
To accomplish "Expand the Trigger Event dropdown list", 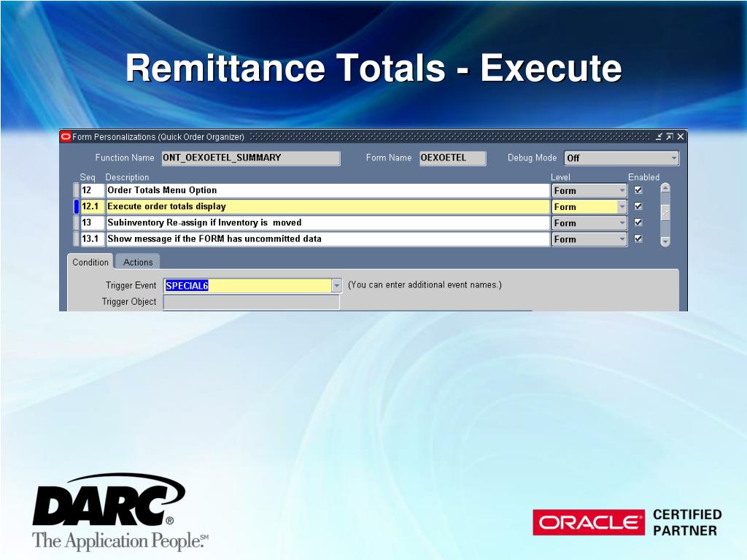I will [x=337, y=285].
